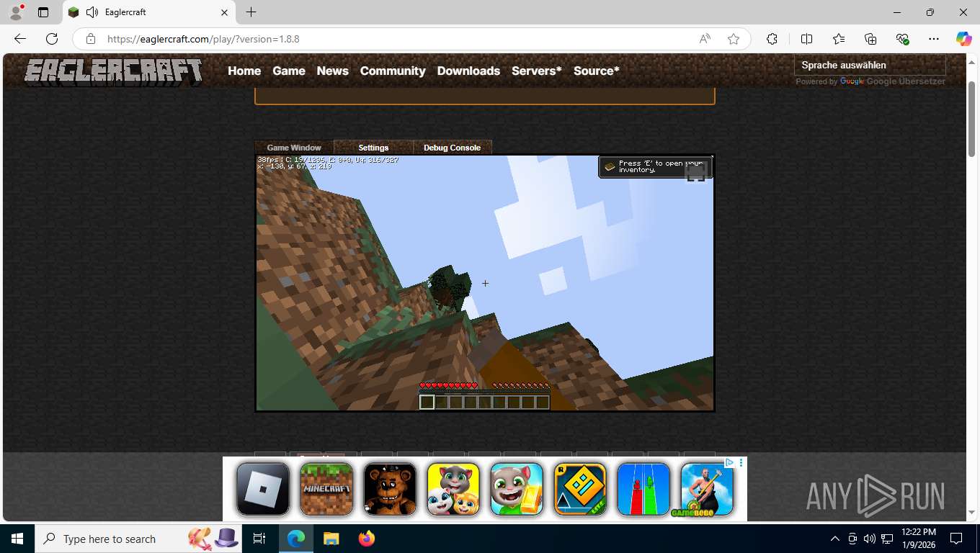Open the Community nav item
The width and height of the screenshot is (980, 553).
(393, 71)
